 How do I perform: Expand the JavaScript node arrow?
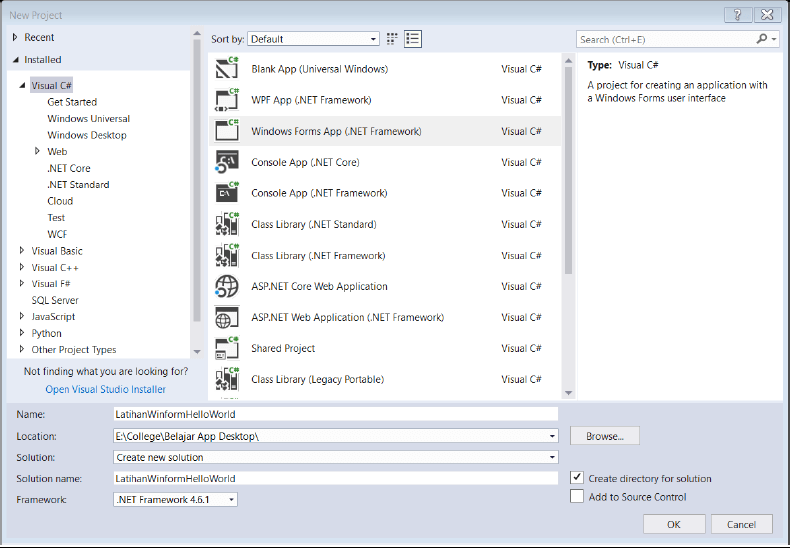point(22,316)
